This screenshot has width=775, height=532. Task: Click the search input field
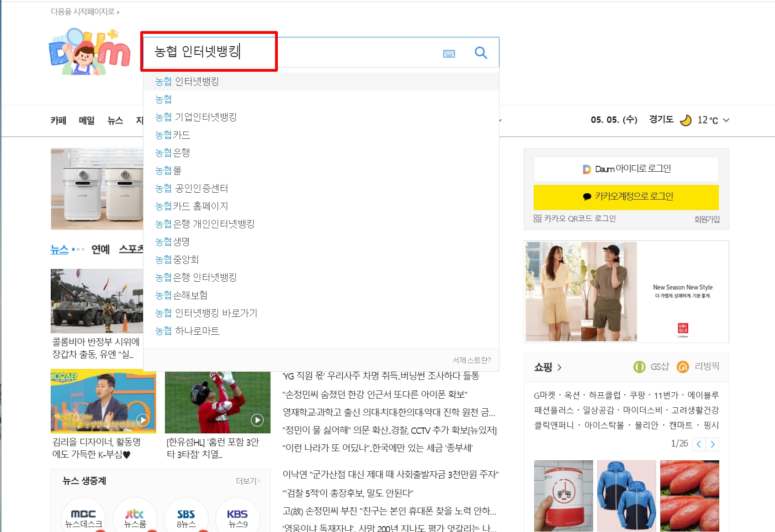click(292, 52)
